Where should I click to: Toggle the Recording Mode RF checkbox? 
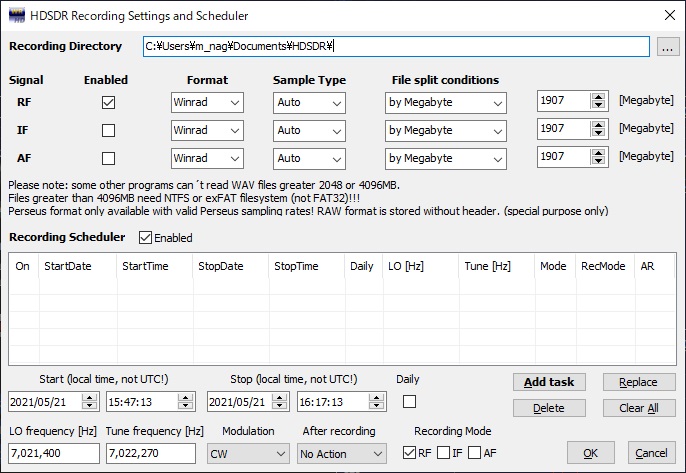409,452
